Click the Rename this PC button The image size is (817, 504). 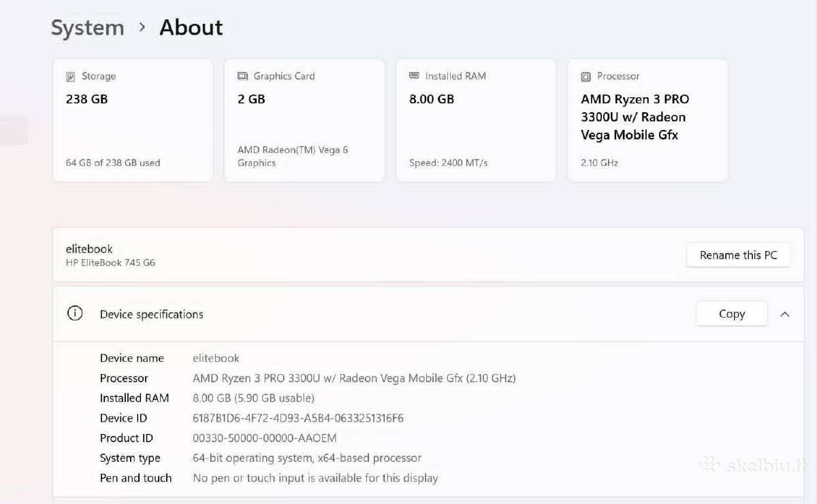point(738,255)
